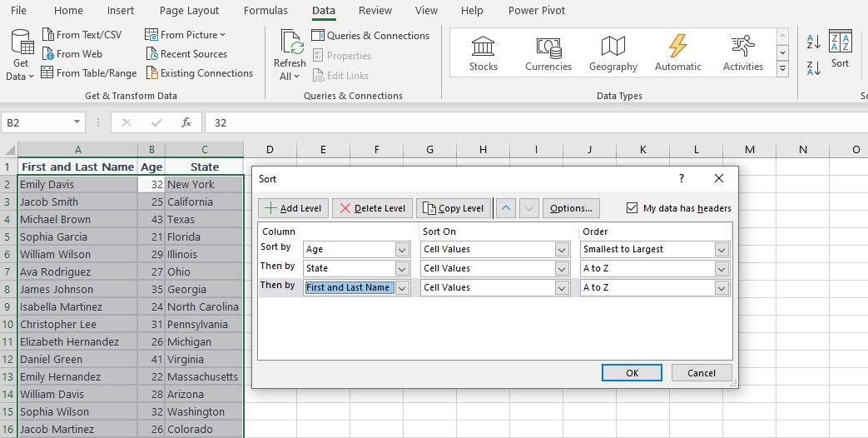Expand the State column dropdown
Viewport: 868px width, 438px height.
403,269
